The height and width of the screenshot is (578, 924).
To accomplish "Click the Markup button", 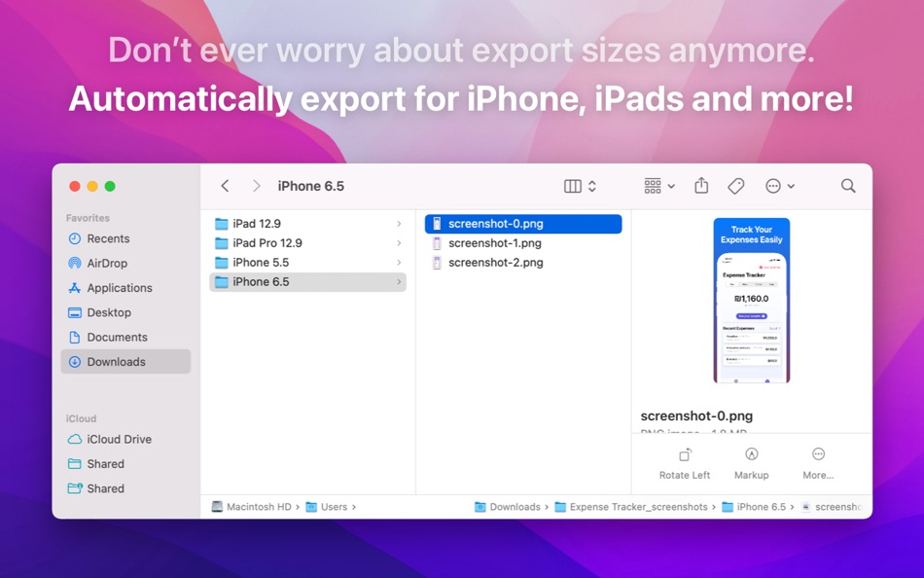I will [x=751, y=463].
